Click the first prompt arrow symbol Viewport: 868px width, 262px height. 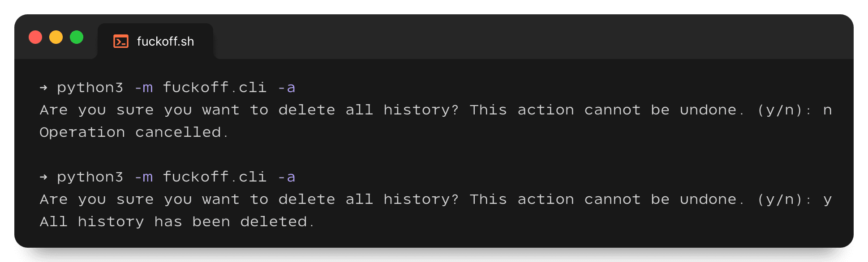[x=43, y=88]
